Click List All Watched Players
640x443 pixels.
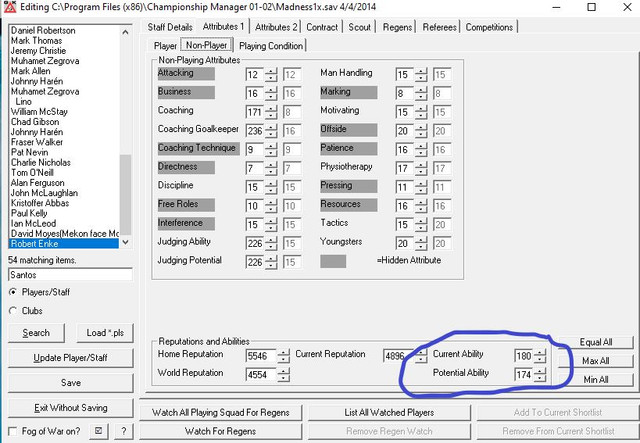(x=389, y=413)
